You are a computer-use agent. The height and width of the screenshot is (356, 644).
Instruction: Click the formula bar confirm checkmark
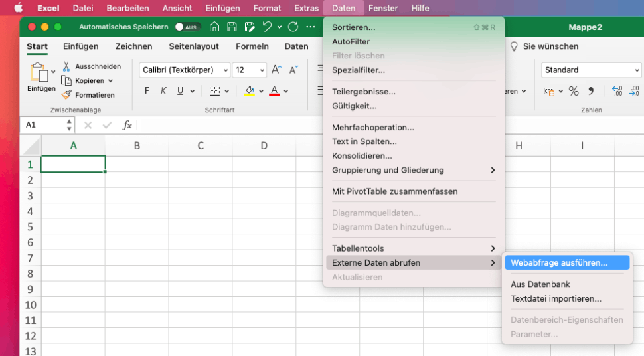click(107, 125)
